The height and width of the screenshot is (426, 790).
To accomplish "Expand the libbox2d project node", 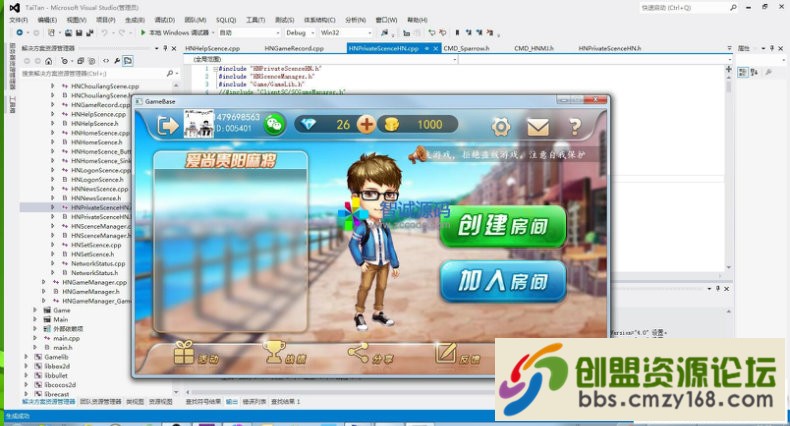I will point(26,366).
